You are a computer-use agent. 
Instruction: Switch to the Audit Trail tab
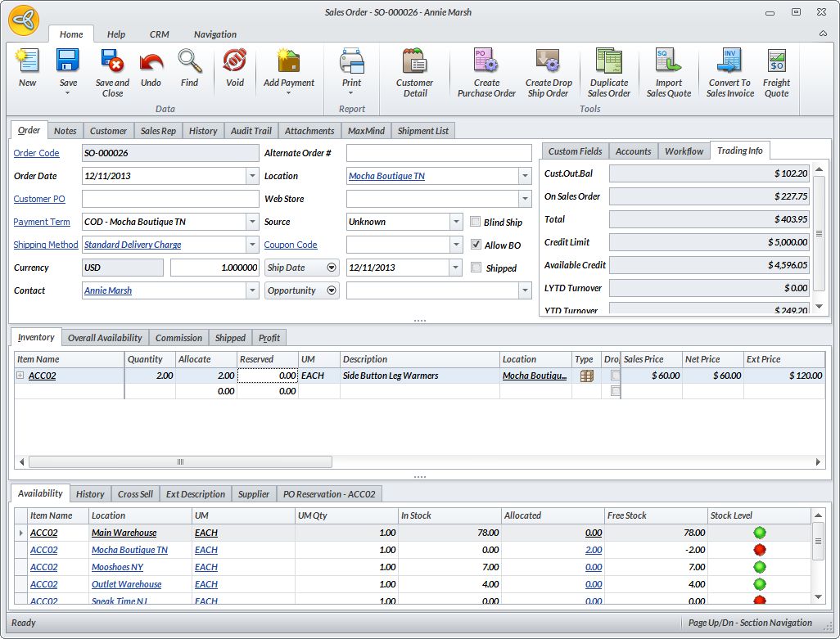click(x=251, y=131)
